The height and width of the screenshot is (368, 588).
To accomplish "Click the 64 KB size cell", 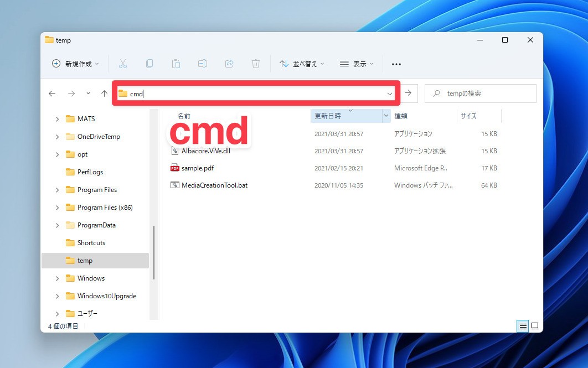I will tap(489, 185).
